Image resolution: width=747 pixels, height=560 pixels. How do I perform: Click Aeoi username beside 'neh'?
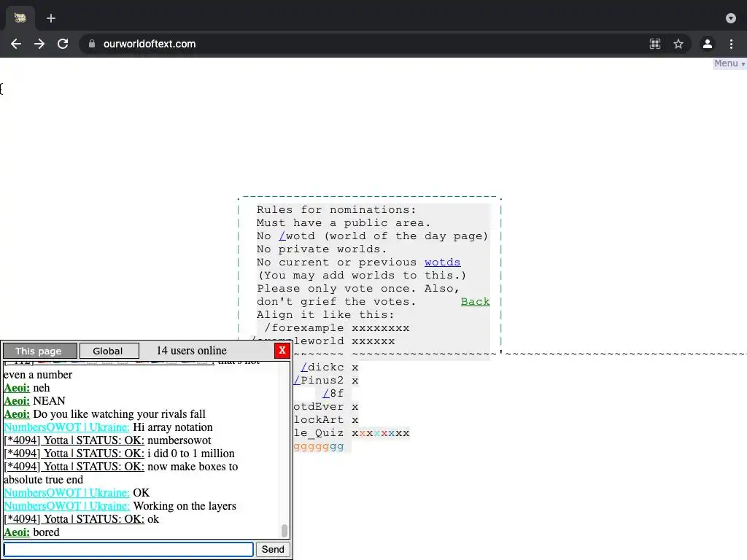pyautogui.click(x=17, y=388)
